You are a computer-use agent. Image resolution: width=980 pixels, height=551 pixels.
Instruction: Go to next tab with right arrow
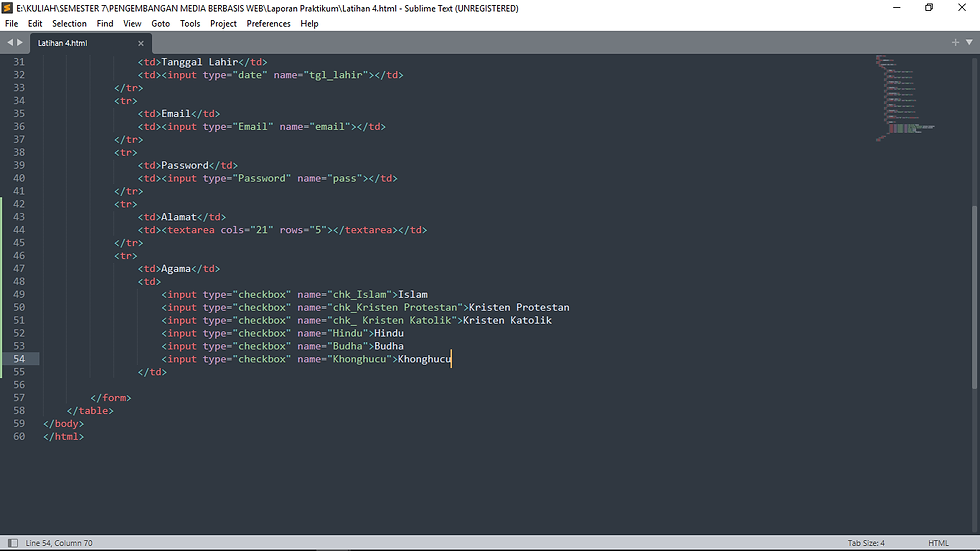(20, 42)
